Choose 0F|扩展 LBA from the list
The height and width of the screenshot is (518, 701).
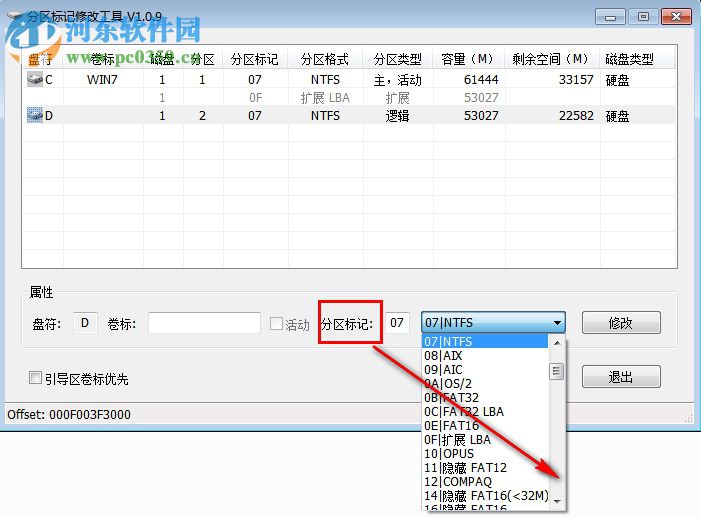tap(485, 440)
